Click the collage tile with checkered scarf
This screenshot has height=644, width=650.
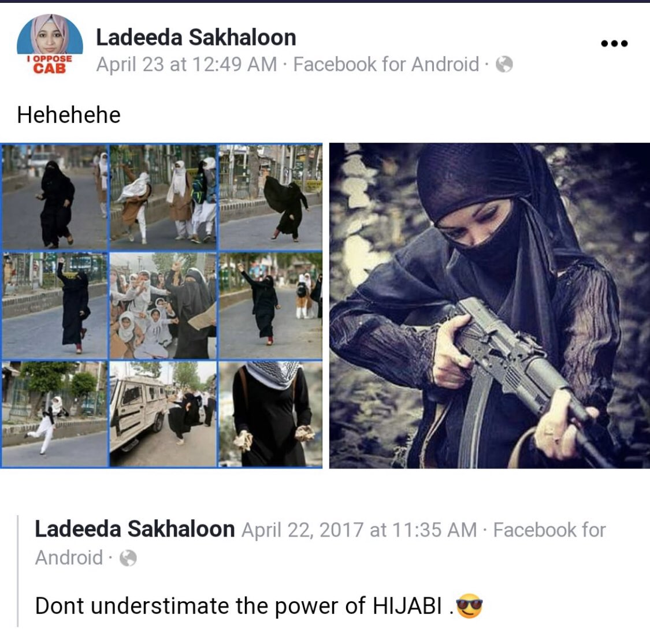pos(270,414)
